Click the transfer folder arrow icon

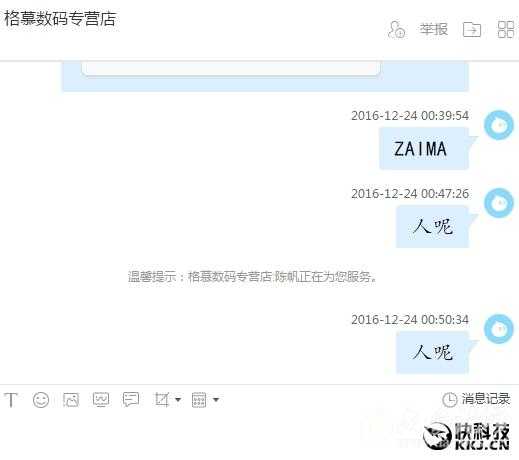472,29
